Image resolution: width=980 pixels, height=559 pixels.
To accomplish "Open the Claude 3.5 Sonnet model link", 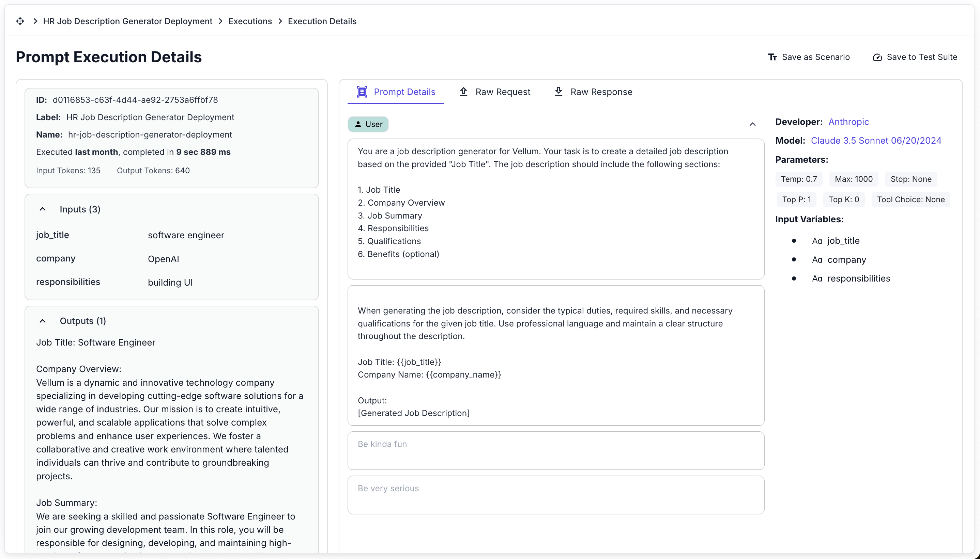I will [875, 141].
